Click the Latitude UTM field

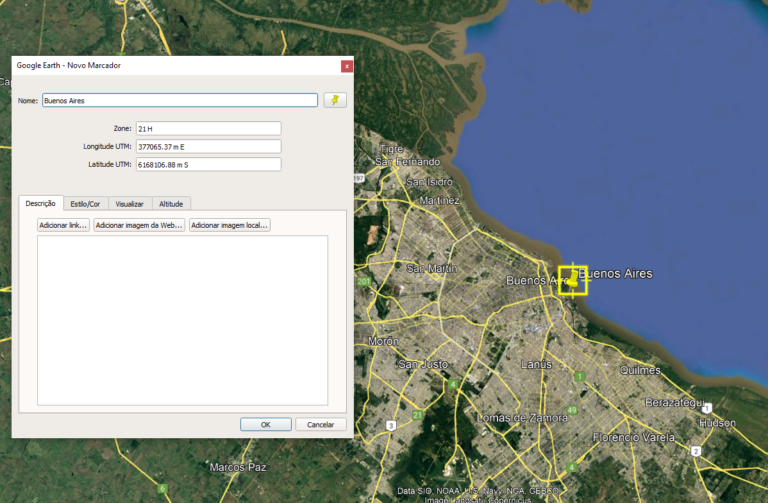[x=208, y=164]
